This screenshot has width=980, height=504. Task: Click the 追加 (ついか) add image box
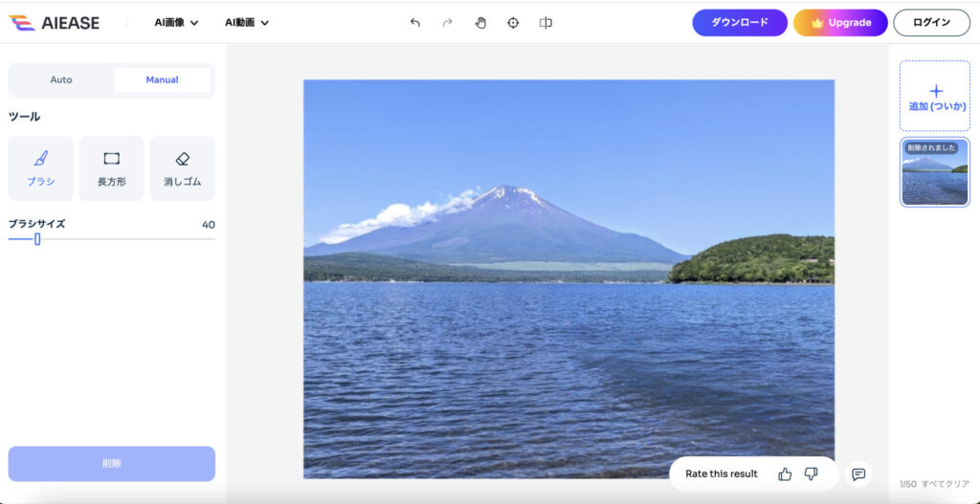click(x=935, y=97)
